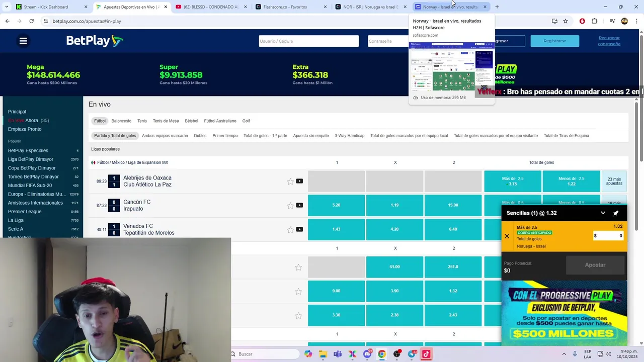
Task: Open Amistosos Internacionales in sidebar
Action: (x=35, y=203)
